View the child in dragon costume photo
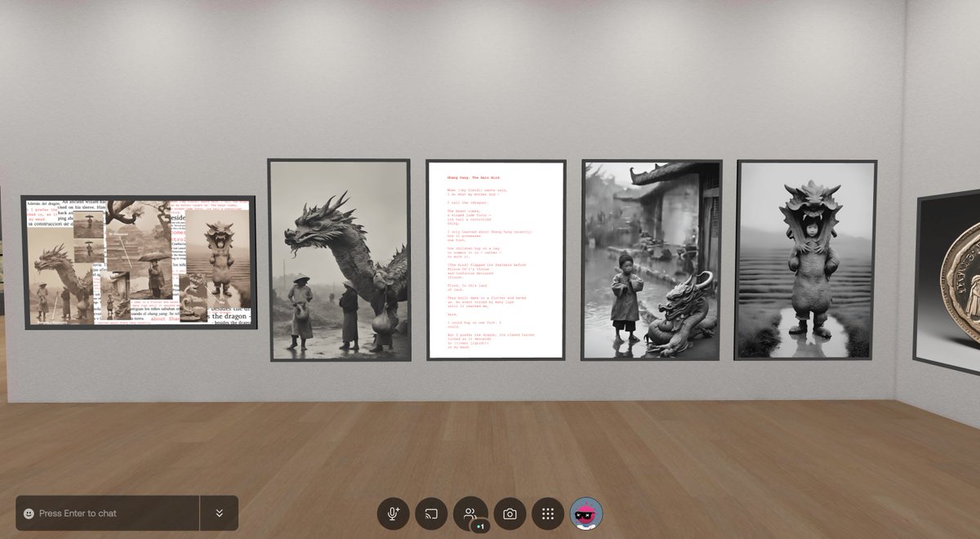 click(x=807, y=260)
